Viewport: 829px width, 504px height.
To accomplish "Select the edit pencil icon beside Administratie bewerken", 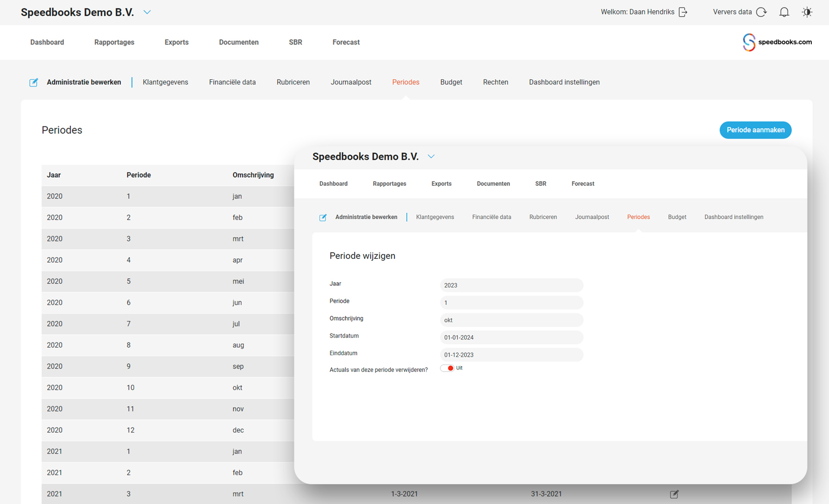I will [33, 82].
